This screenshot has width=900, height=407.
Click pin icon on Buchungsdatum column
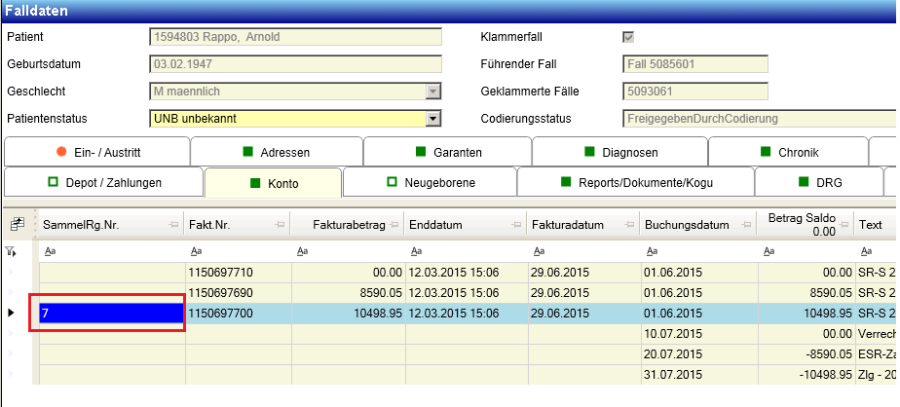point(747,226)
